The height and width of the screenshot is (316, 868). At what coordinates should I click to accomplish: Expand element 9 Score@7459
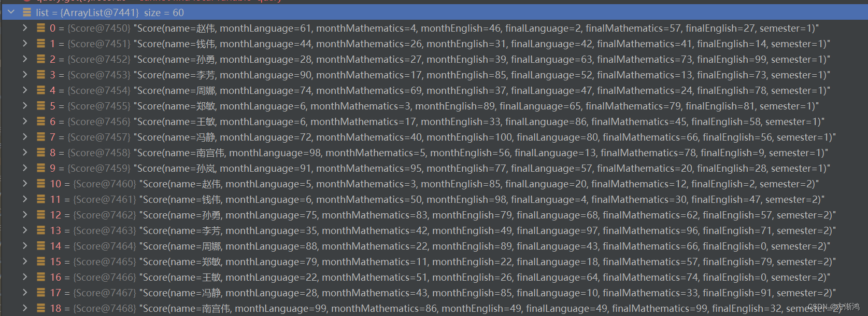(25, 168)
